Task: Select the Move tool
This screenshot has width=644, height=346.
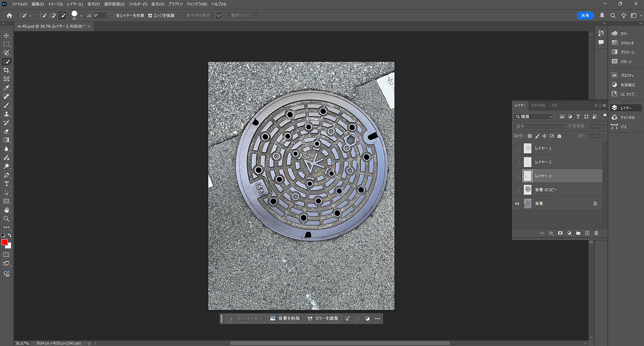Action: pos(6,35)
